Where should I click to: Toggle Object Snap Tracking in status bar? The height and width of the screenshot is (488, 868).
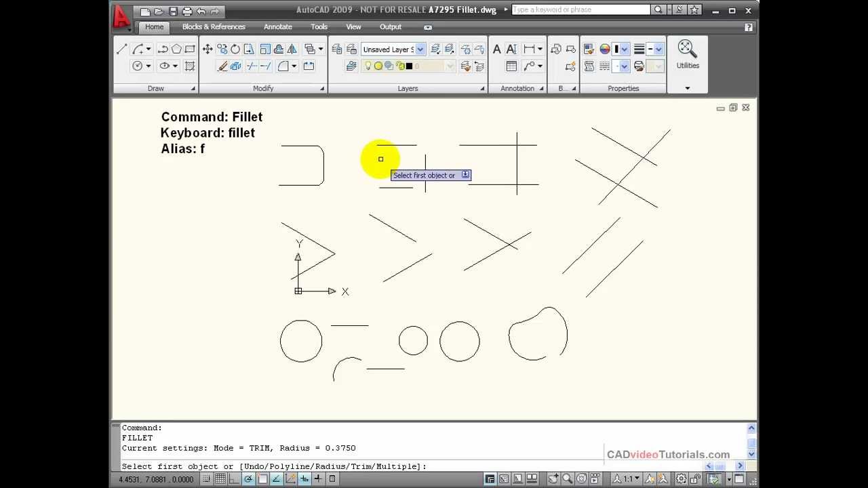(x=276, y=479)
